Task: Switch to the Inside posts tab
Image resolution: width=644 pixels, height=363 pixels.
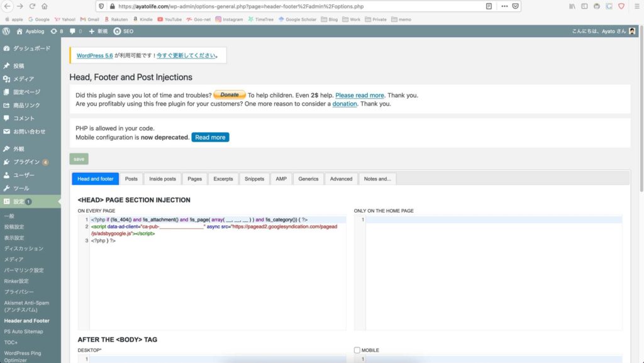Action: pyautogui.click(x=163, y=179)
